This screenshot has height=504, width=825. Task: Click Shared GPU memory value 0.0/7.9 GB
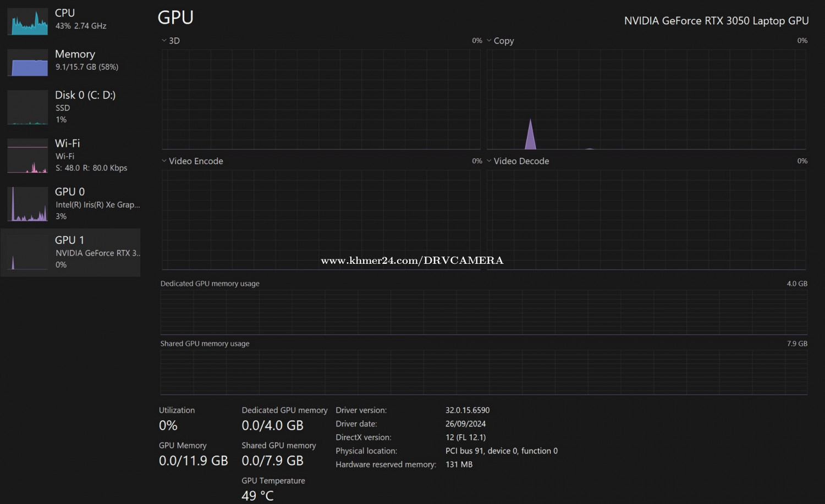(272, 461)
